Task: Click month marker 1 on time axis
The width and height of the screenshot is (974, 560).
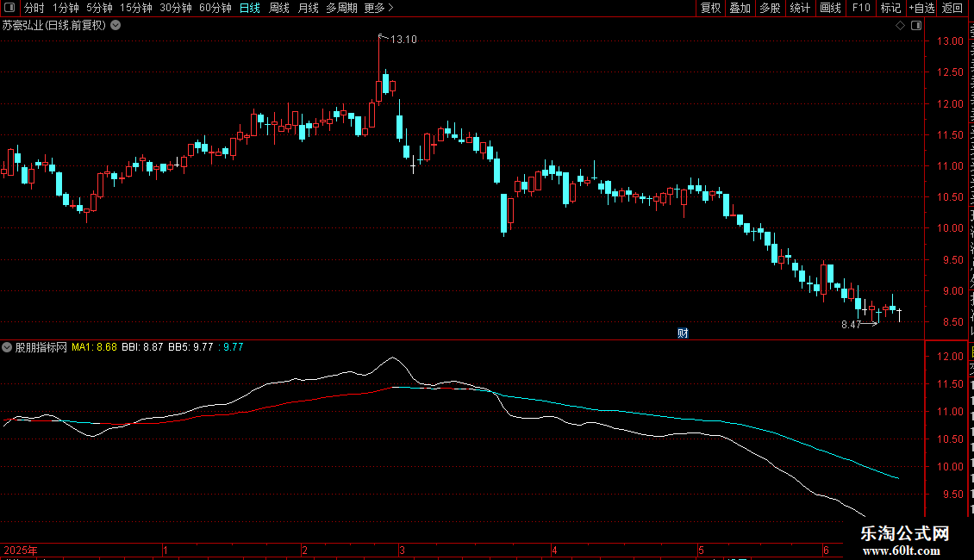Action: (165, 550)
